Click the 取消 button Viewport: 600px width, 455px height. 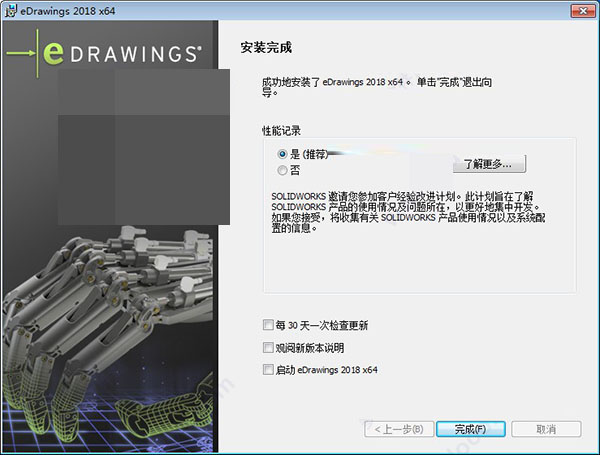pos(546,429)
